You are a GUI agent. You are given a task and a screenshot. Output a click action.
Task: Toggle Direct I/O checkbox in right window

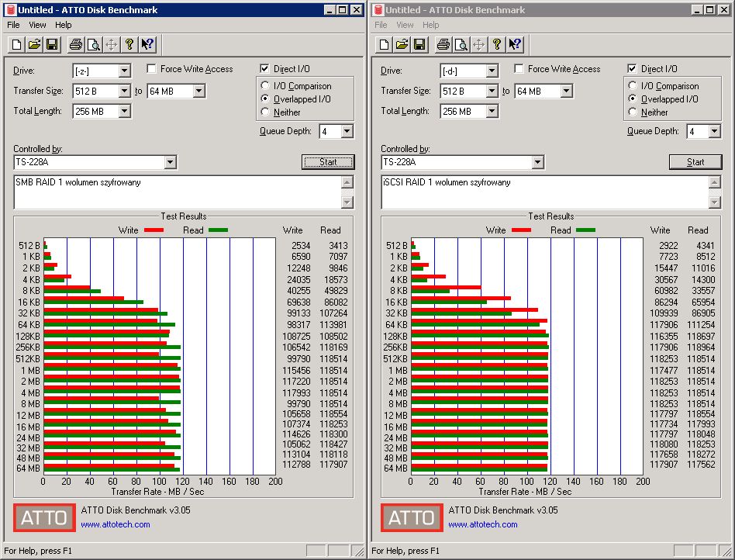[632, 69]
